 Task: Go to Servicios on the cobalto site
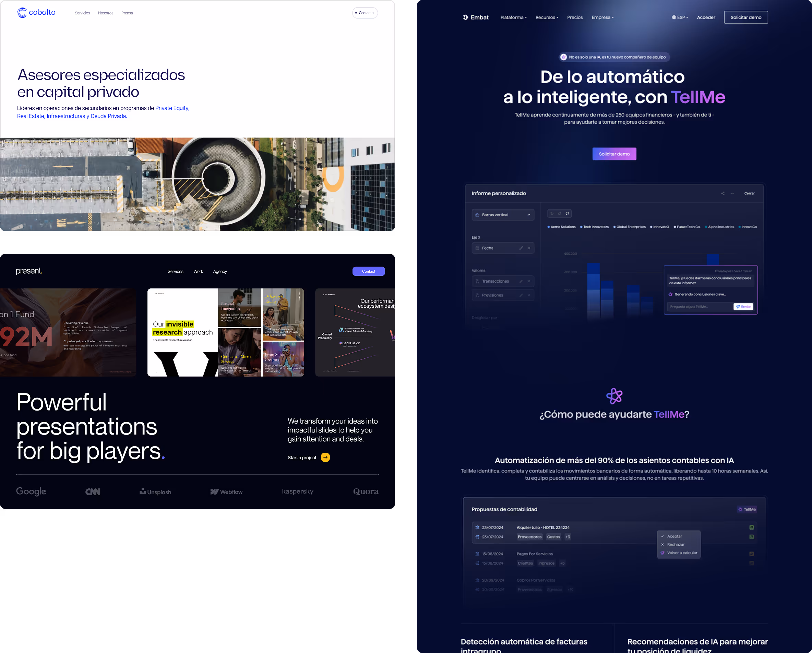pos(82,13)
